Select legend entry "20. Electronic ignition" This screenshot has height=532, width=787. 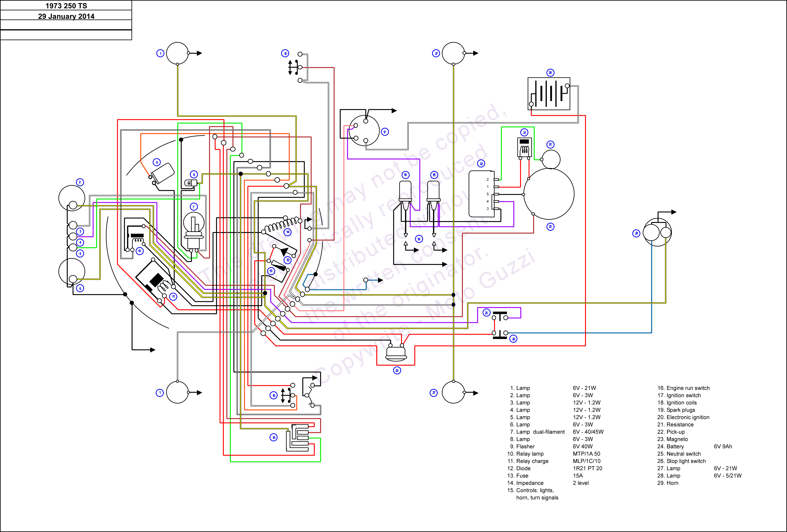(x=683, y=417)
